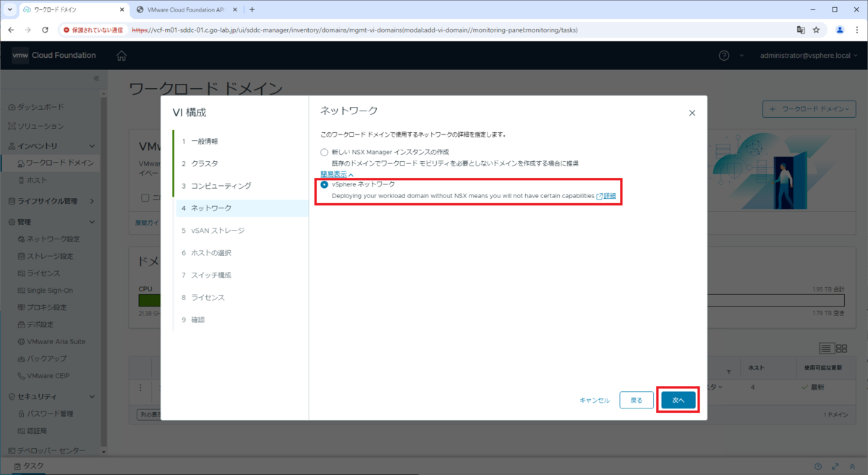
Task: Switch to list view icon above domain table
Action: point(827,348)
